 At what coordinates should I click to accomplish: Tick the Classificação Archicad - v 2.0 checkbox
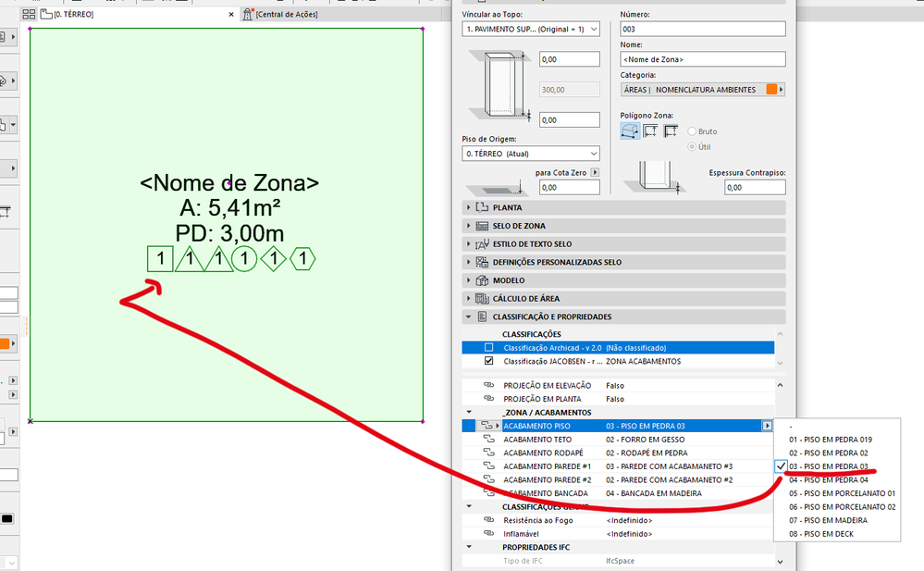[488, 348]
